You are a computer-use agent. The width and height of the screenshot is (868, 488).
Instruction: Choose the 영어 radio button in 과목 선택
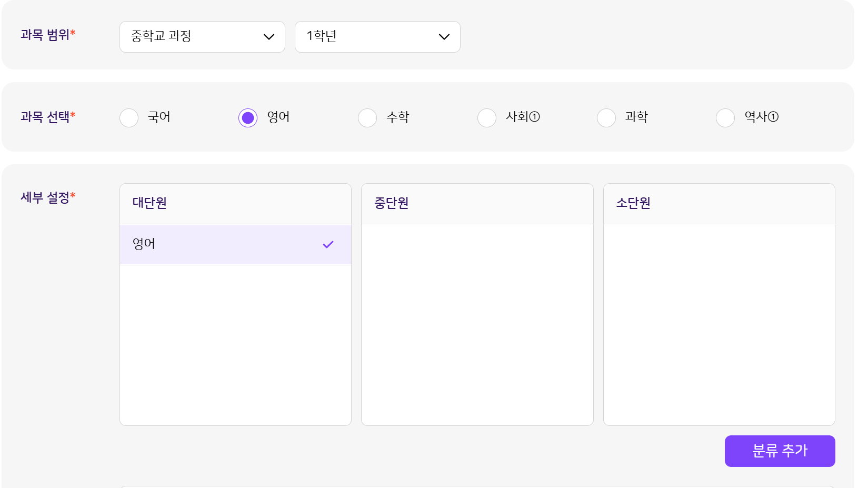point(248,117)
